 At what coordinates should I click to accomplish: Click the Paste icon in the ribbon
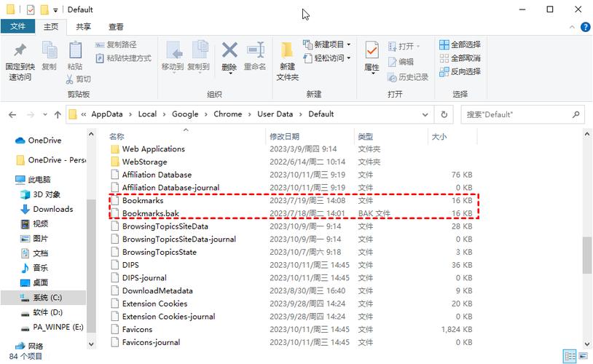point(75,50)
